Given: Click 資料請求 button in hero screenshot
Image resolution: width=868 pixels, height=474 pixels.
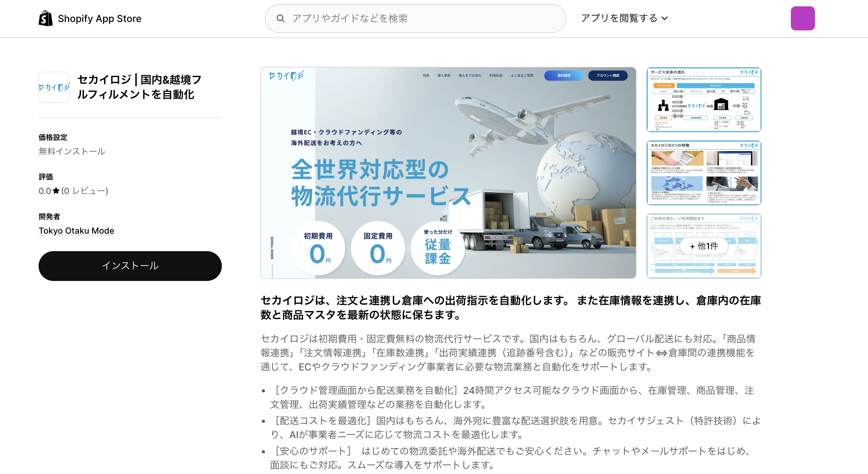Looking at the screenshot, I should [564, 75].
